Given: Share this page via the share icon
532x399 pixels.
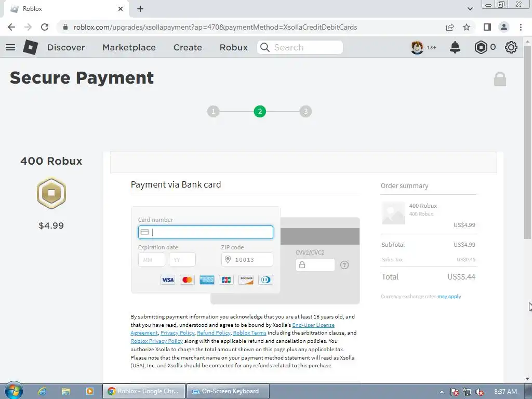Looking at the screenshot, I should pos(450,27).
